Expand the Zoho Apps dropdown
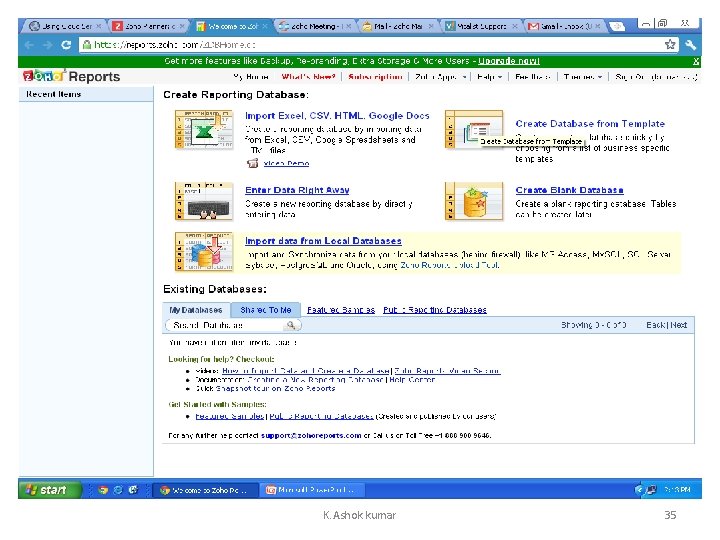The height and width of the screenshot is (540, 720). pyautogui.click(x=440, y=77)
